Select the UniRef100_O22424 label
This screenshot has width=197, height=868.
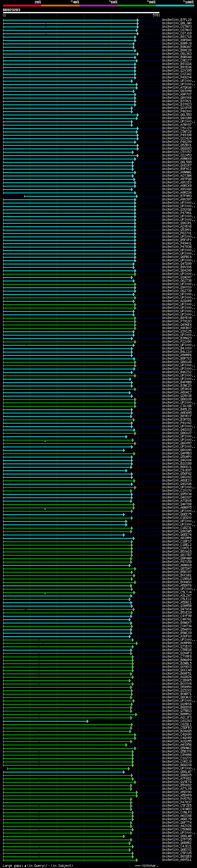(177, 139)
